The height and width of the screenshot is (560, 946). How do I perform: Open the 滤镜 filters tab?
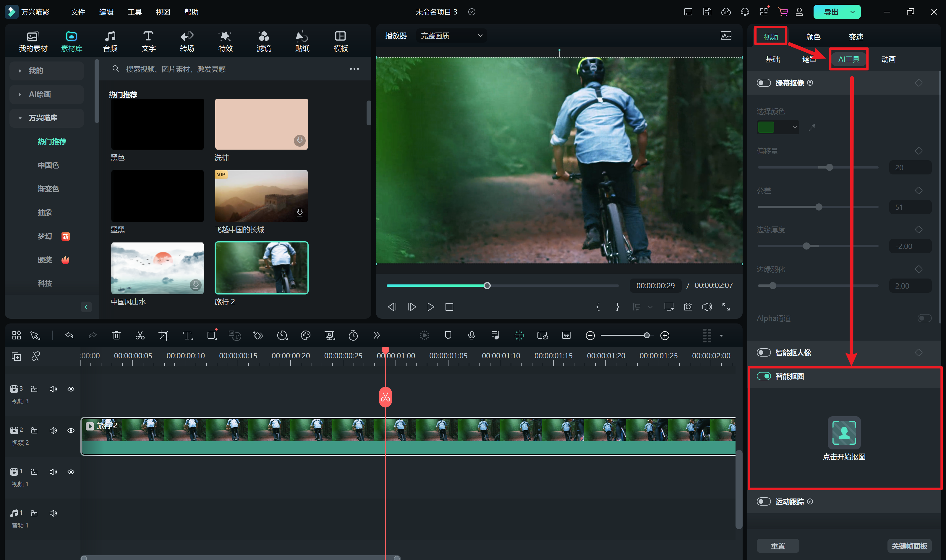(x=264, y=41)
